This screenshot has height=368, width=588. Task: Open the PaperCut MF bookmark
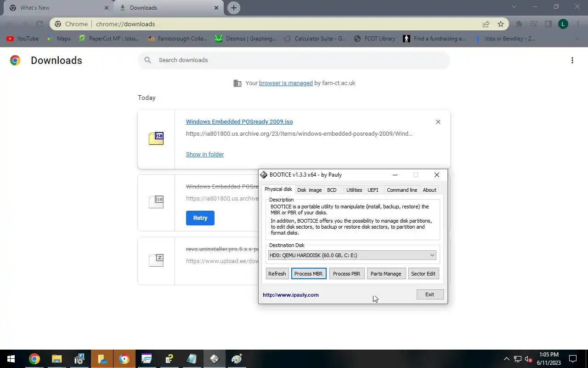point(109,39)
